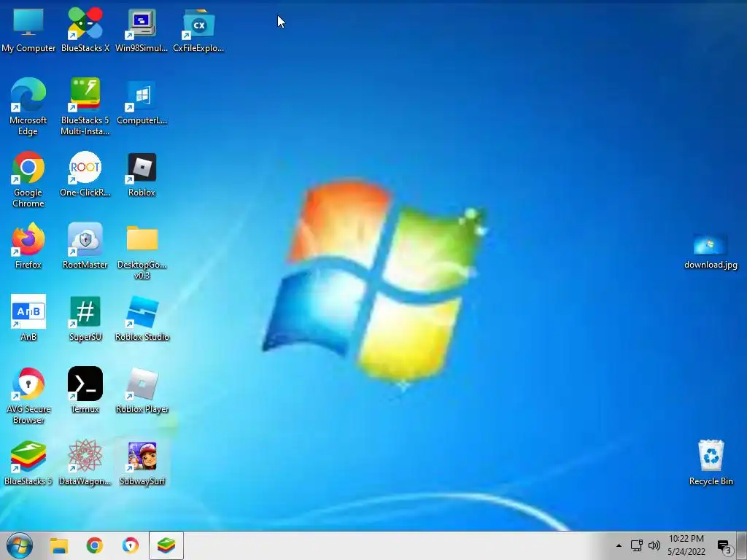Click the Show desktop strip at taskbar end
The height and width of the screenshot is (560, 747).
742,545
